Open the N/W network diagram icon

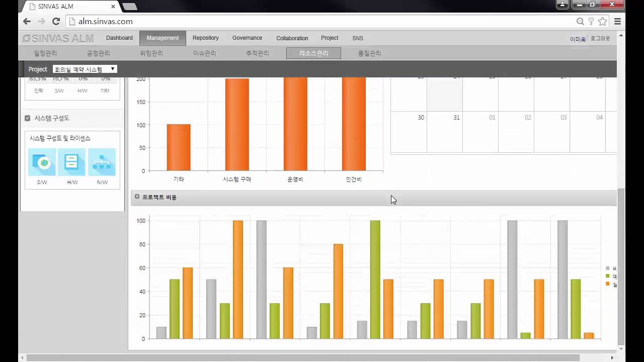[102, 162]
